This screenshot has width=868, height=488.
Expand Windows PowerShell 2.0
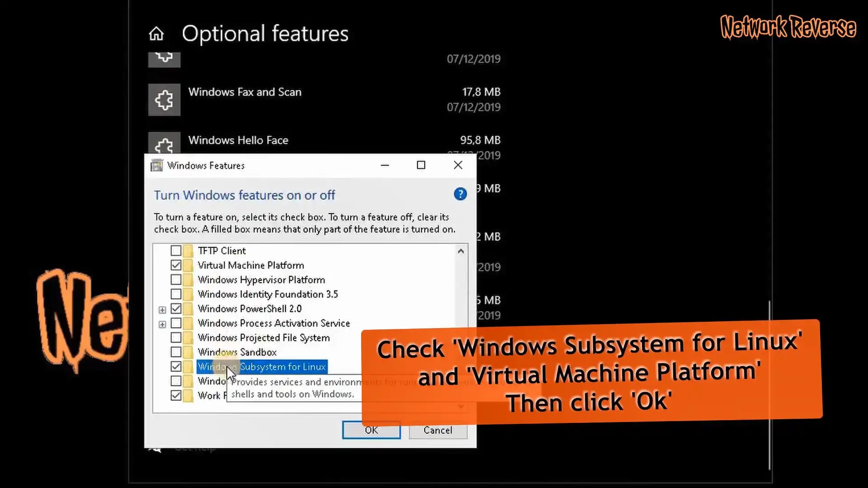coord(162,309)
